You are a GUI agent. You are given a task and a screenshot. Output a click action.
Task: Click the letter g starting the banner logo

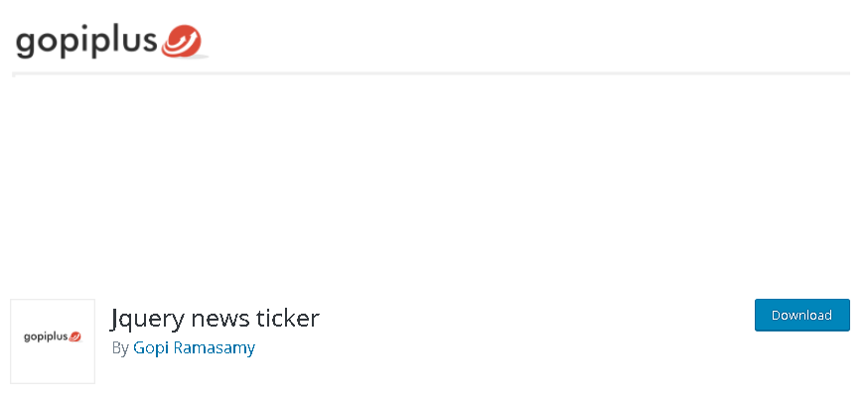(x=25, y=47)
